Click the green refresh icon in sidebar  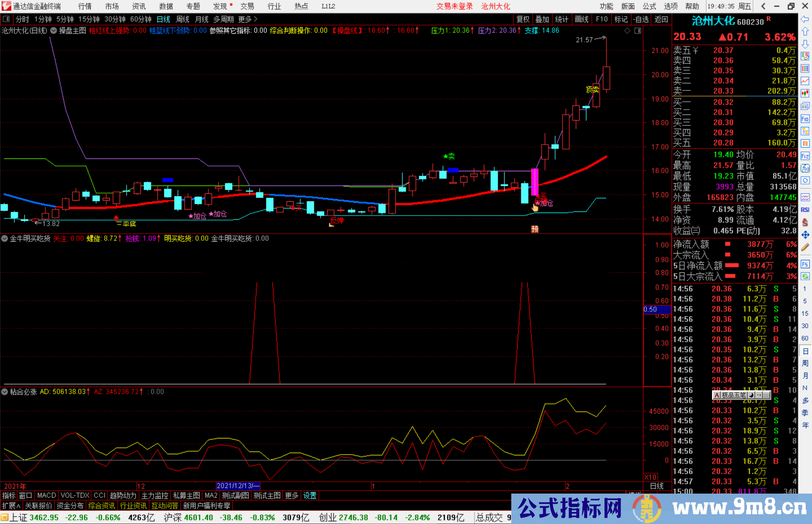click(805, 276)
